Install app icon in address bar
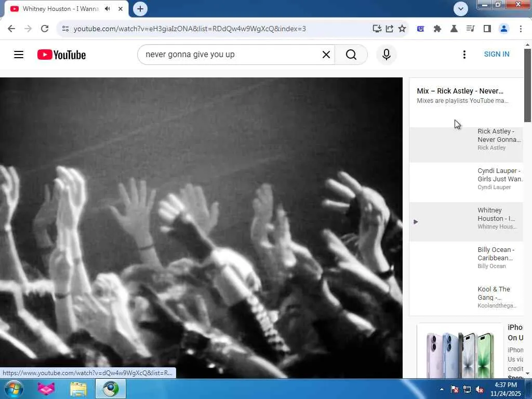This screenshot has height=399, width=532. (377, 29)
